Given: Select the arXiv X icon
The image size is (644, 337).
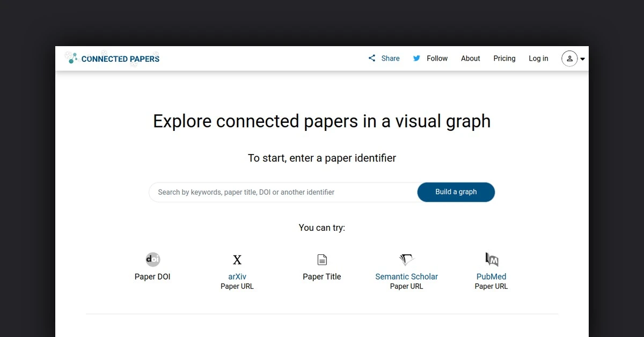Looking at the screenshot, I should [237, 259].
